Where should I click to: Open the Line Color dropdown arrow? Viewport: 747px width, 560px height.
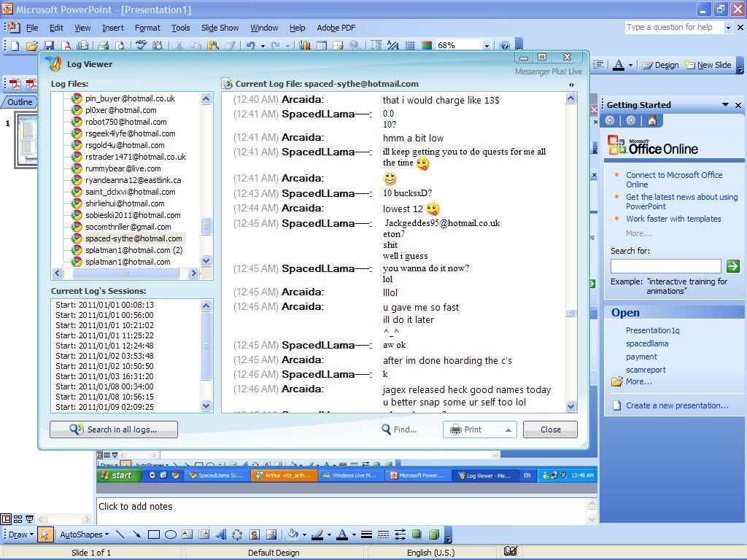point(329,534)
